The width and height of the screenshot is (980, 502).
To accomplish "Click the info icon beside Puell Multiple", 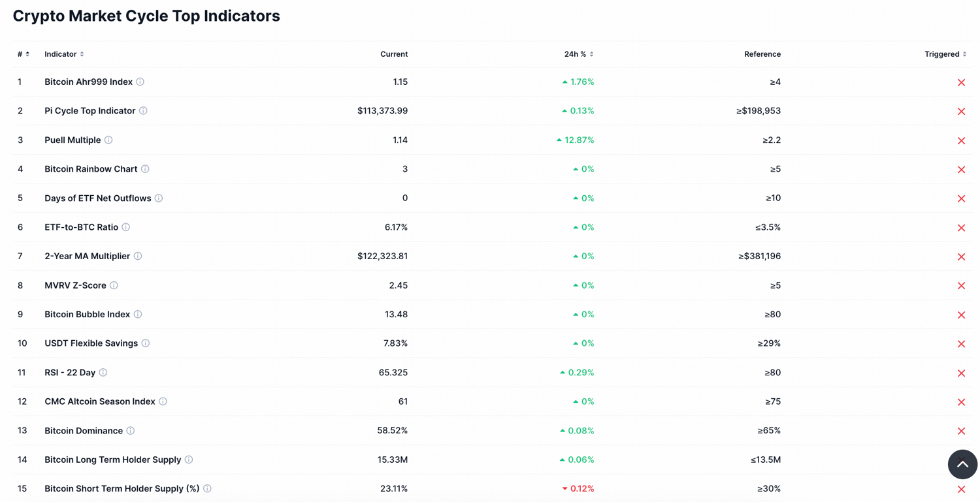I will [108, 140].
